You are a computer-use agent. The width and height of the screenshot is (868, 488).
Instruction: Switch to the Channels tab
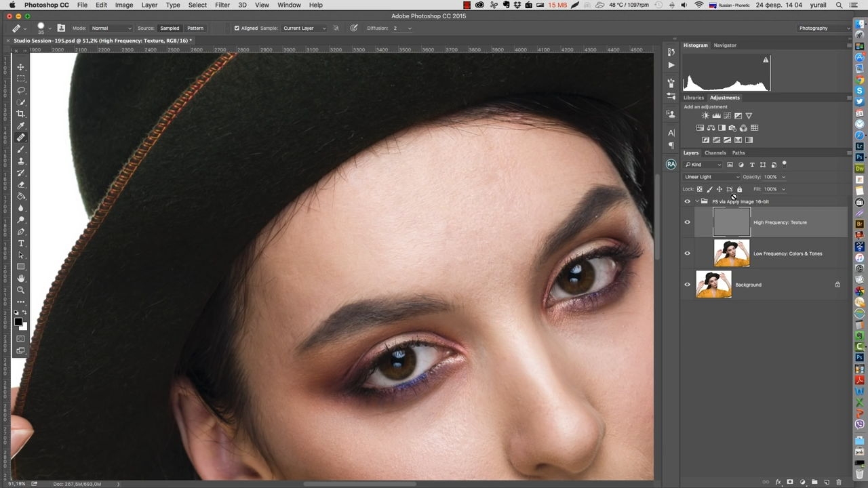[715, 152]
